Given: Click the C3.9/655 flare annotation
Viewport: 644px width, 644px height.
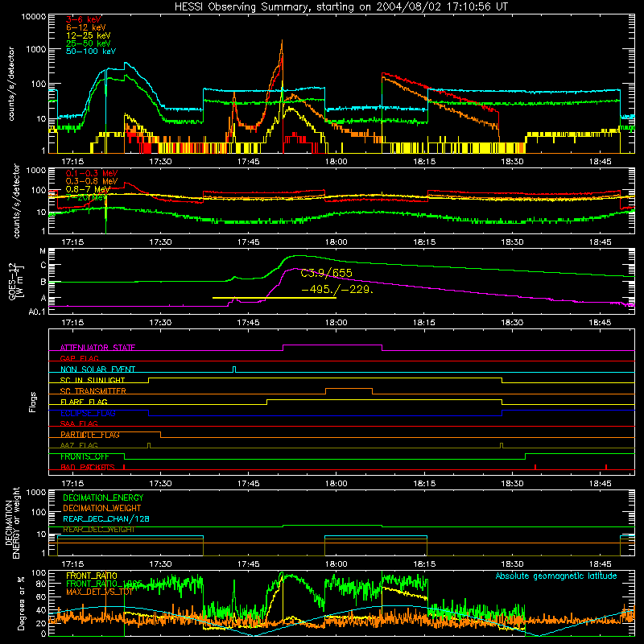Looking at the screenshot, I should pos(327,273).
